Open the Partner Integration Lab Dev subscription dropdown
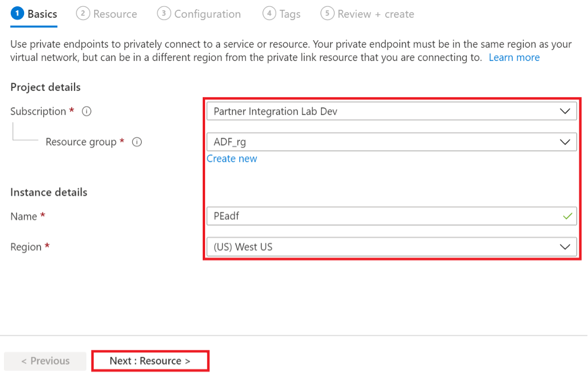The width and height of the screenshot is (588, 375). 390,111
